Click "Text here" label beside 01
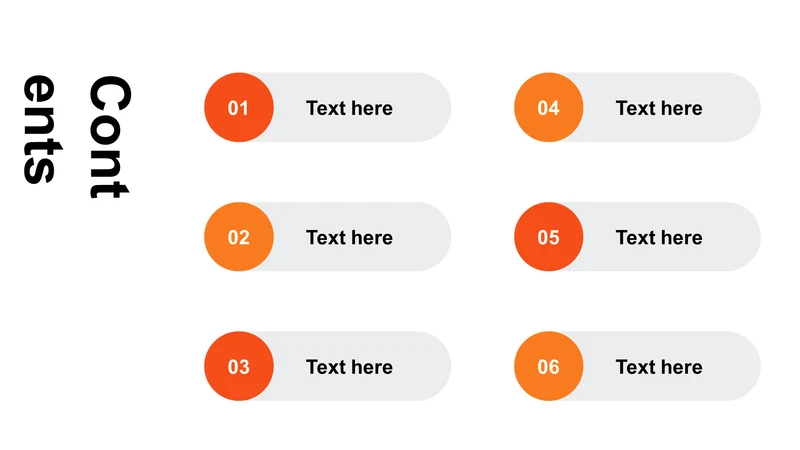The image size is (800, 450). (349, 108)
